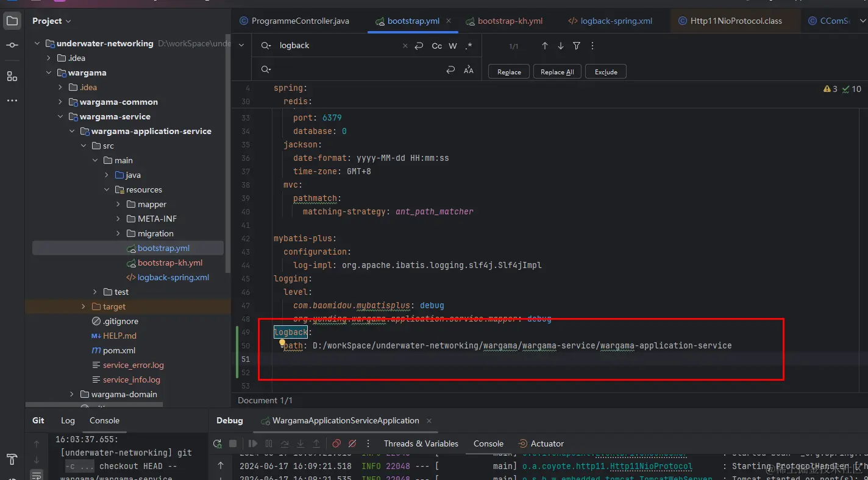
Task: Open the Commit tool window icon
Action: click(x=12, y=46)
